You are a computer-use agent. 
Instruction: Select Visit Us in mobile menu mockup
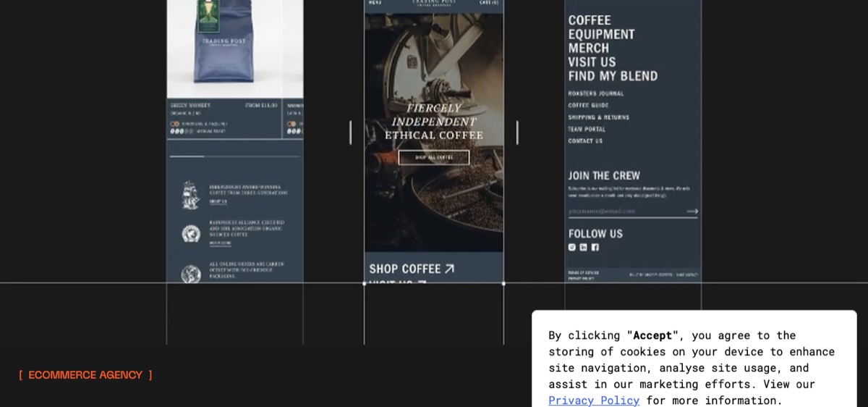592,62
